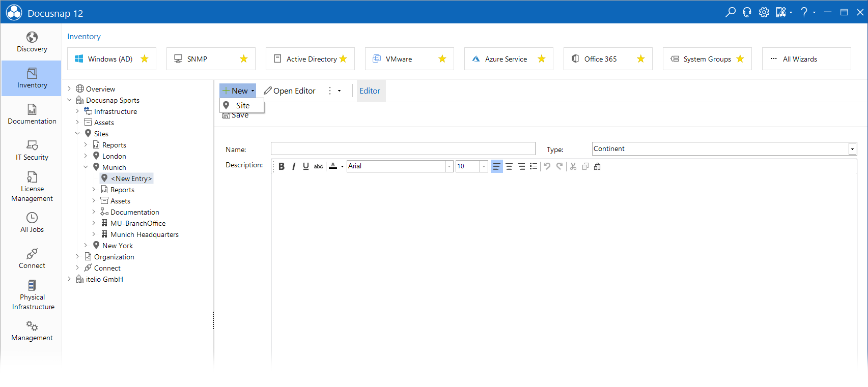Open License Management module

click(32, 187)
